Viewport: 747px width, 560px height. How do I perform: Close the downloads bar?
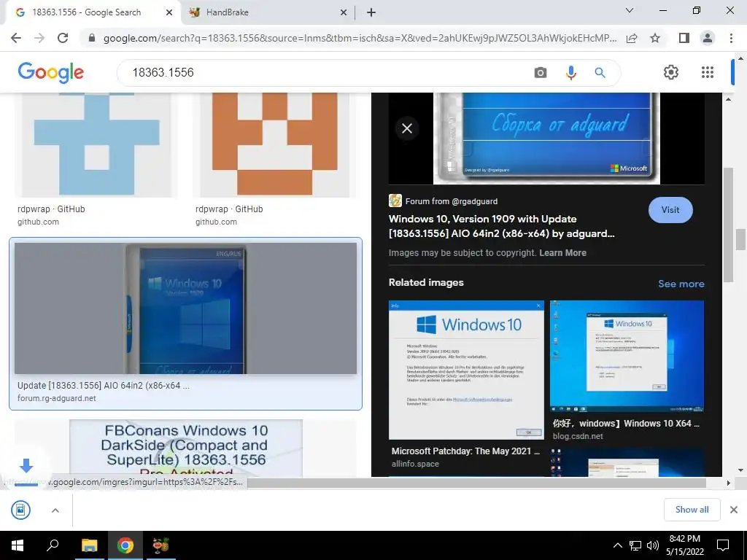[x=734, y=510]
